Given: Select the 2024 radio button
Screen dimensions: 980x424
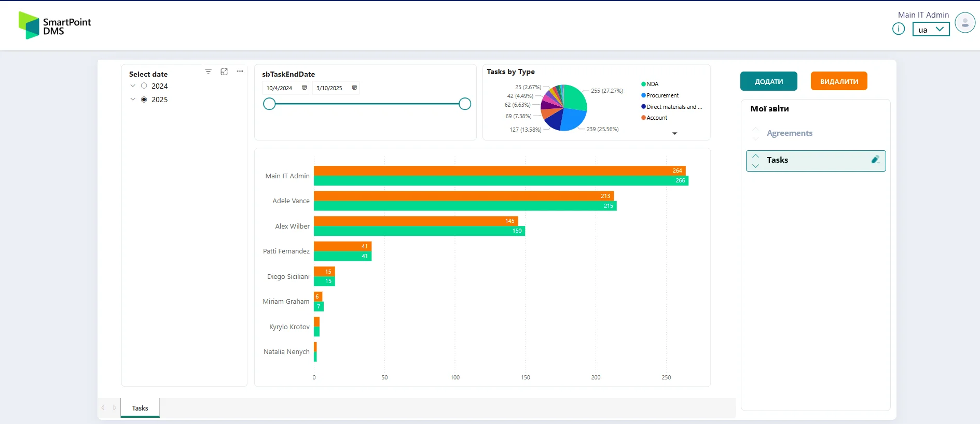Looking at the screenshot, I should click(144, 86).
